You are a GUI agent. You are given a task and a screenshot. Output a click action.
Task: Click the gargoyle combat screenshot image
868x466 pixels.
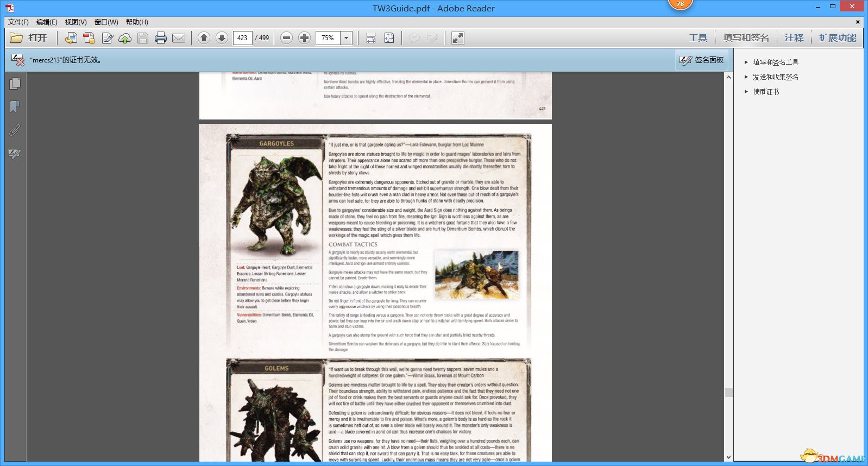(477, 274)
